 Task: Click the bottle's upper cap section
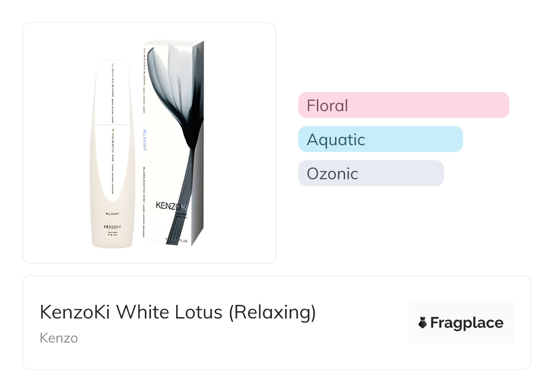pyautogui.click(x=113, y=91)
